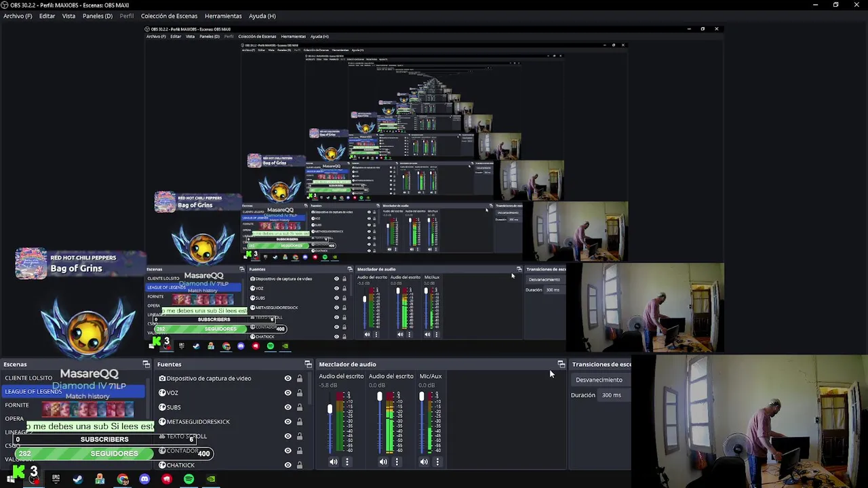Click the globe icon beside METASEGUIDORESKICK
This screenshot has height=488, width=868.
tap(162, 422)
